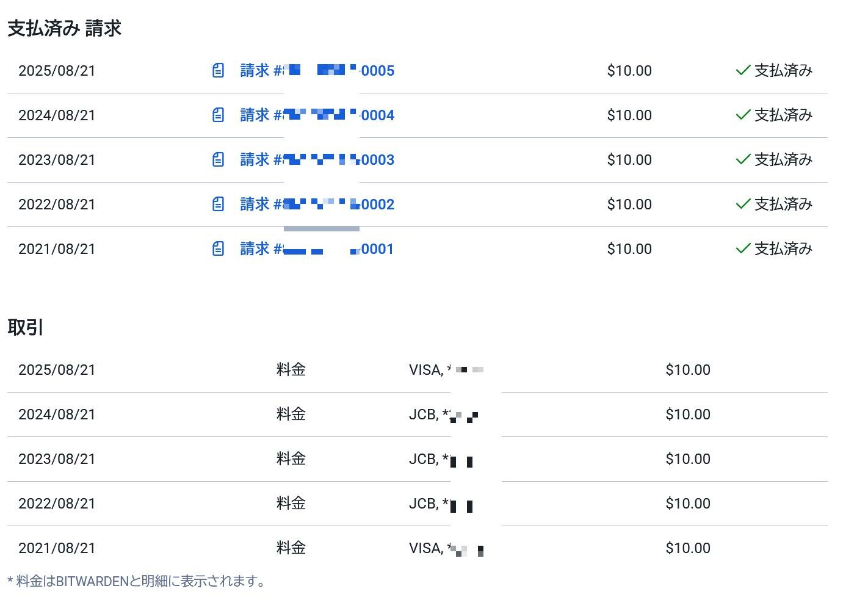Screen dimensions: 868x608
Task: Click the green checkmark on the 2021/08/21 invoice
Action: coord(743,248)
